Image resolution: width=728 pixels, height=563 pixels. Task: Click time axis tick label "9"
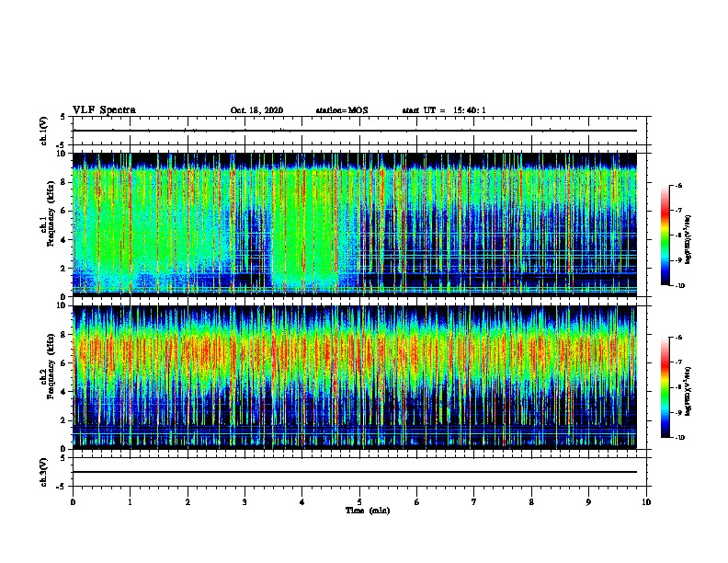click(588, 502)
